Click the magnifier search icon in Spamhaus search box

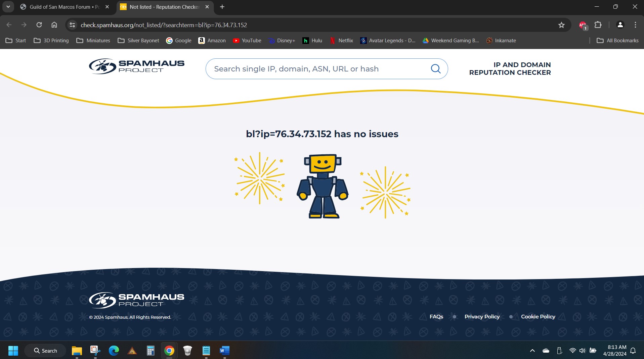(x=435, y=69)
